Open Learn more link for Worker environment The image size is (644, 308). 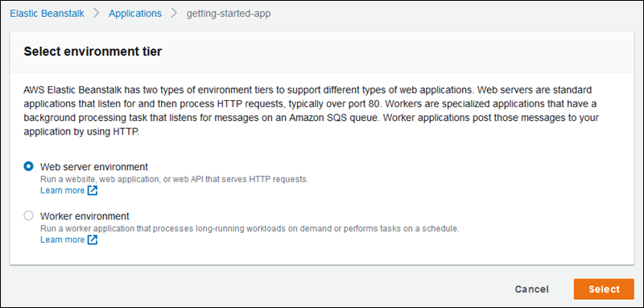coord(63,240)
